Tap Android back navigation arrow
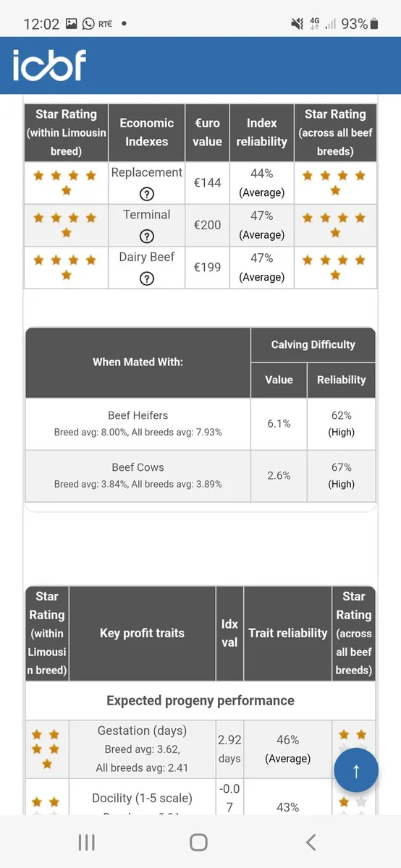The image size is (401, 868). click(x=311, y=842)
